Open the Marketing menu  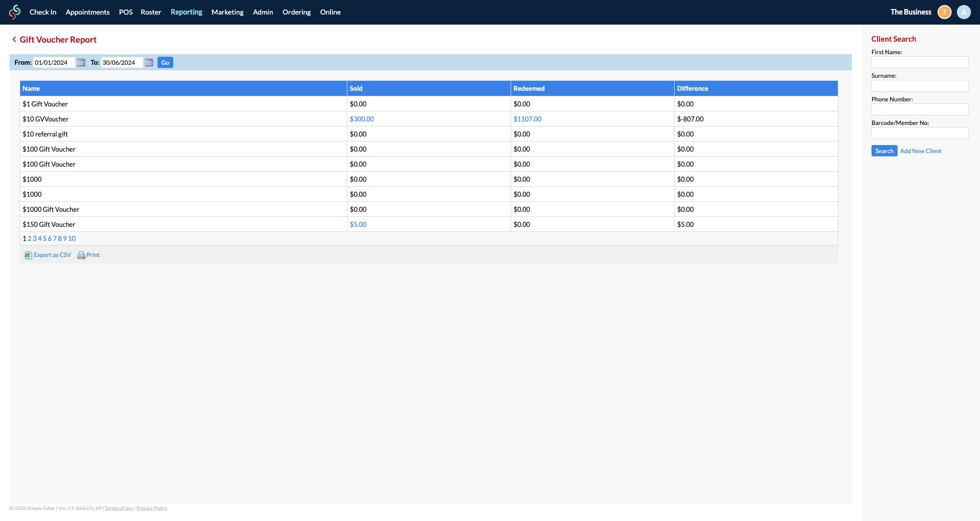pos(227,12)
